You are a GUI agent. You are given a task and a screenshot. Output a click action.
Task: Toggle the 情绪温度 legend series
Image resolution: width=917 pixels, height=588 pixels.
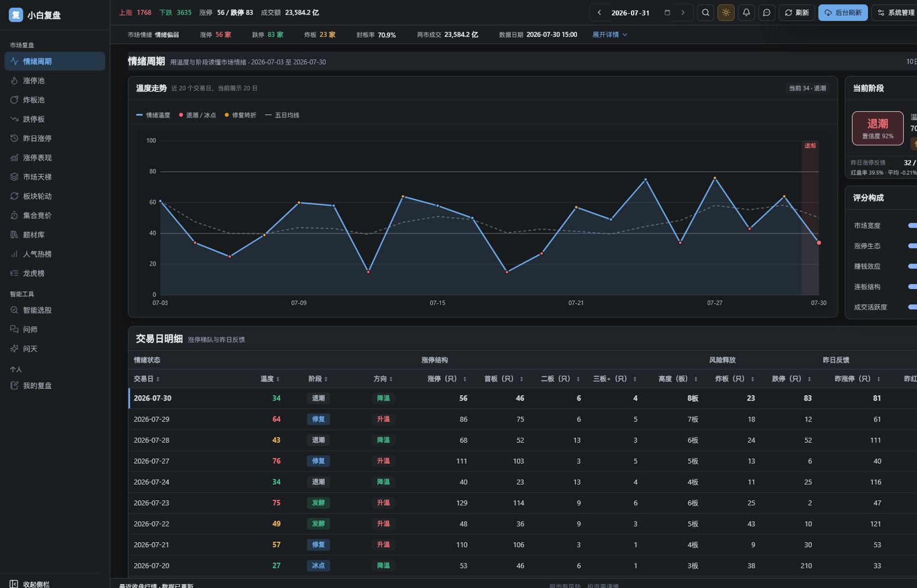153,115
